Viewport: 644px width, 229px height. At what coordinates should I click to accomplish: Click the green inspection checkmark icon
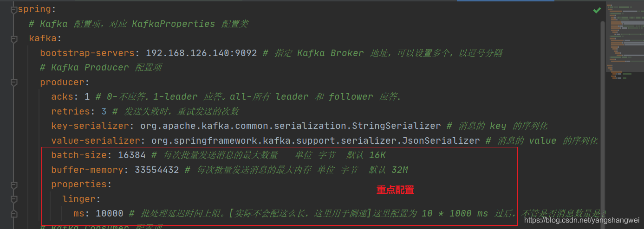597,10
